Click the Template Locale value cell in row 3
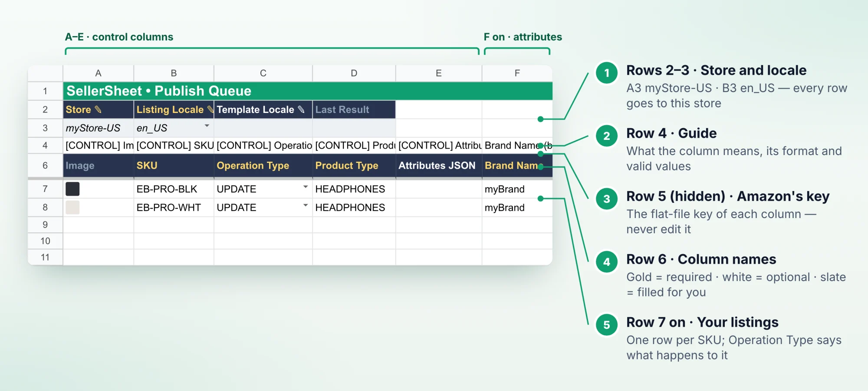This screenshot has height=391, width=868. point(263,128)
